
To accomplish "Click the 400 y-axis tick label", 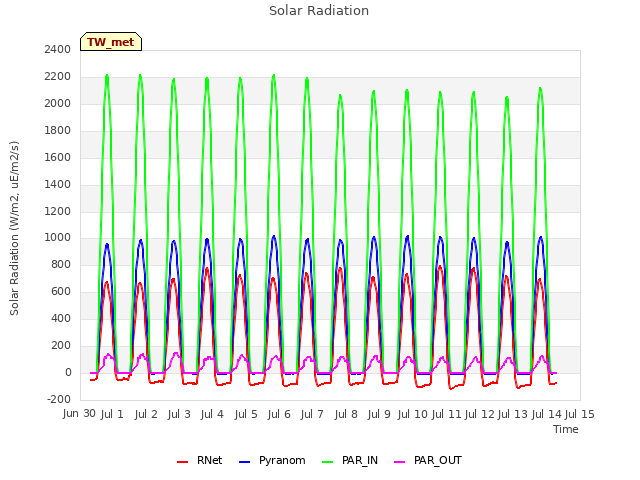I will (x=61, y=318).
